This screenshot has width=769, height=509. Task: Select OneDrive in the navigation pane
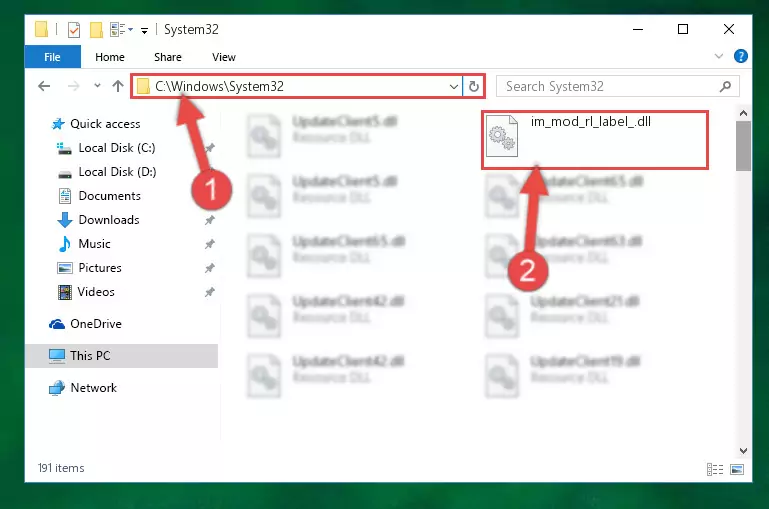click(x=96, y=324)
